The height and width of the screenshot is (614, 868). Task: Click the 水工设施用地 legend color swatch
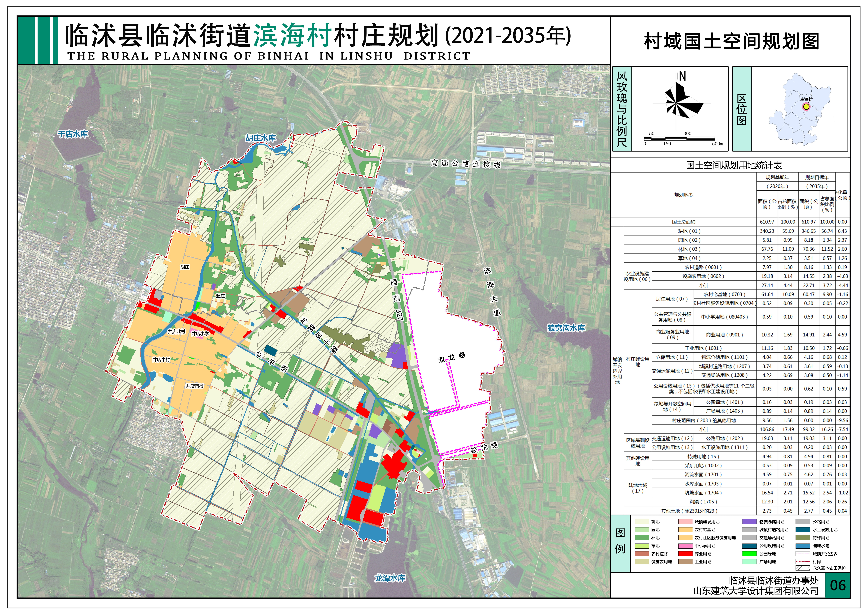[803, 530]
